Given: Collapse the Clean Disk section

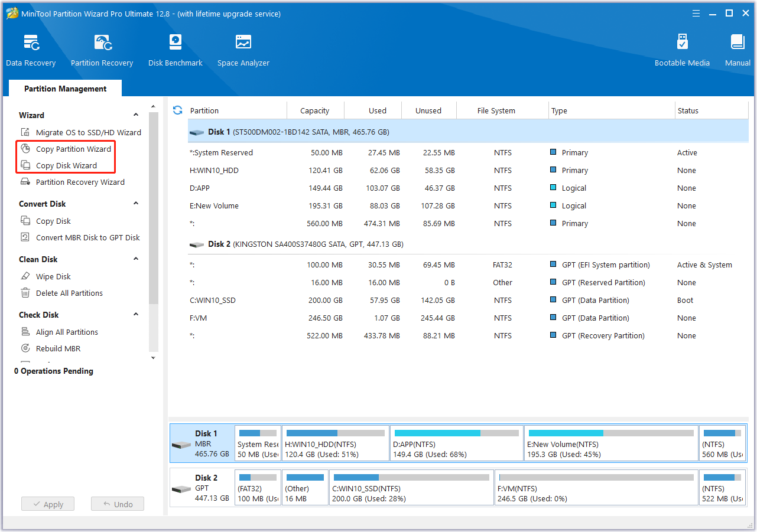Looking at the screenshot, I should click(x=136, y=259).
